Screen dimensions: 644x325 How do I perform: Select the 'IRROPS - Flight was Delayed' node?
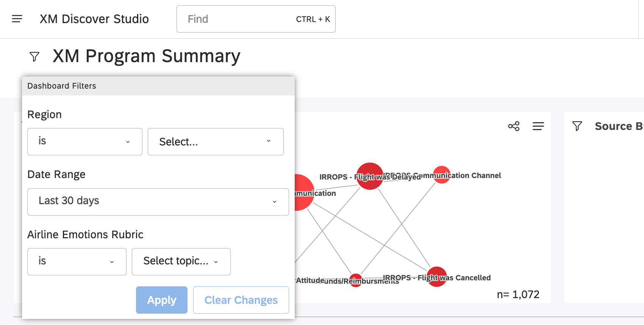tap(370, 176)
